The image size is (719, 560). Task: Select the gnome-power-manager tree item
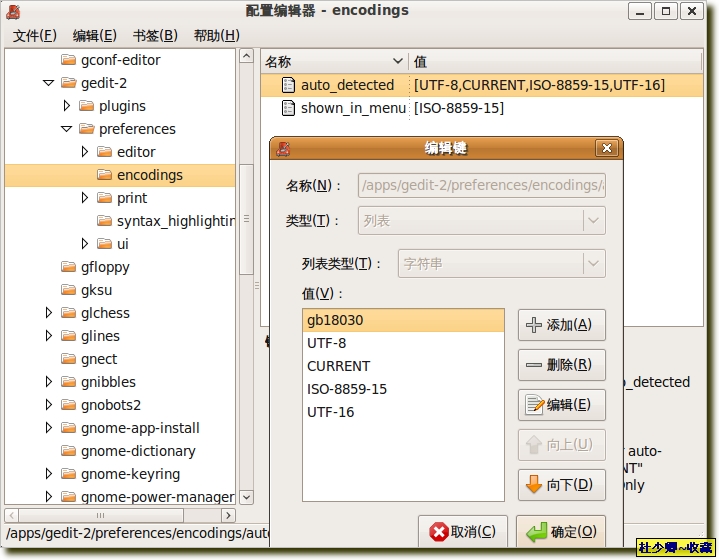coord(158,497)
